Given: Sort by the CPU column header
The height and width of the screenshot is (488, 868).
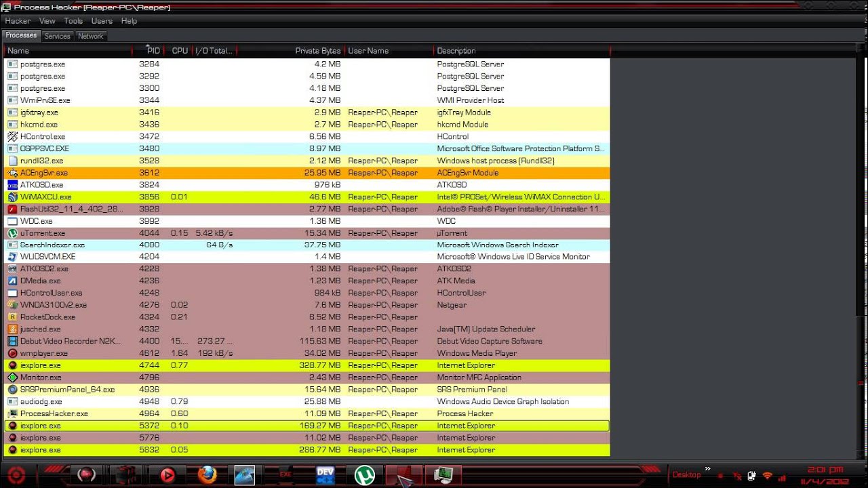Looking at the screenshot, I should pos(180,51).
